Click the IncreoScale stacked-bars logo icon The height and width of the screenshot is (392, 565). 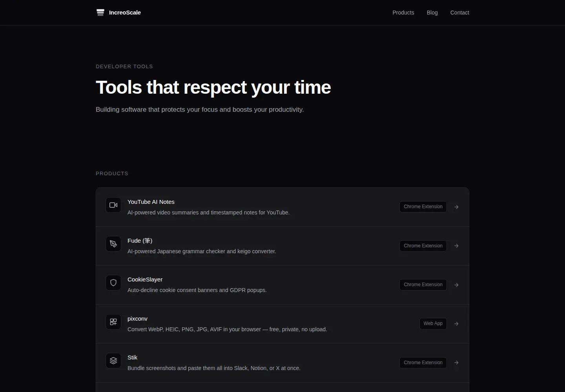coord(100,13)
